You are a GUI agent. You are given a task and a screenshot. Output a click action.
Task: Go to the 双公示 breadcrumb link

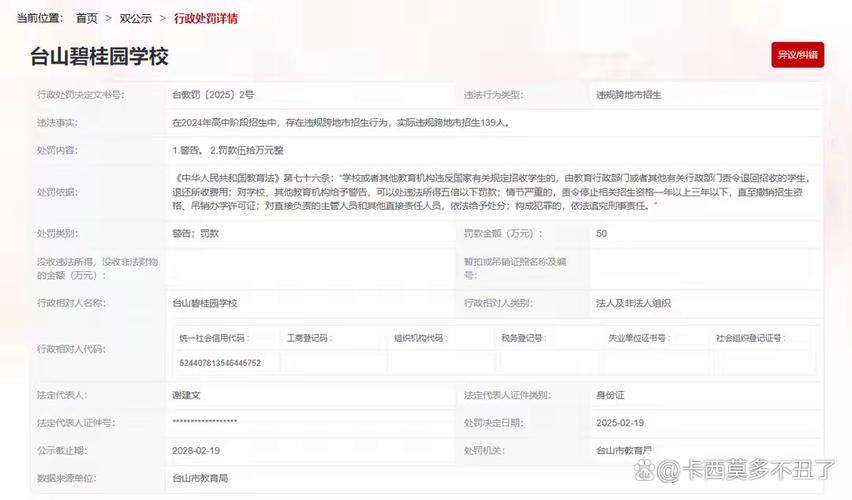(x=135, y=18)
